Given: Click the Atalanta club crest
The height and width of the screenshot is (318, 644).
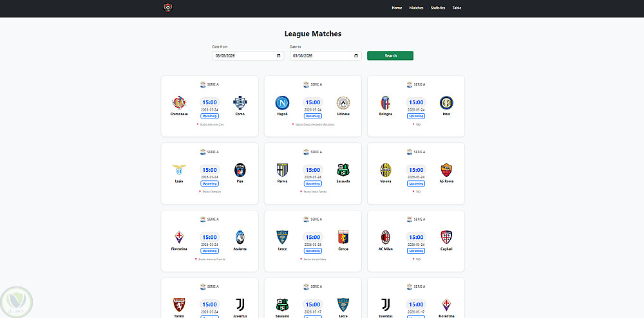Looking at the screenshot, I should [240, 237].
